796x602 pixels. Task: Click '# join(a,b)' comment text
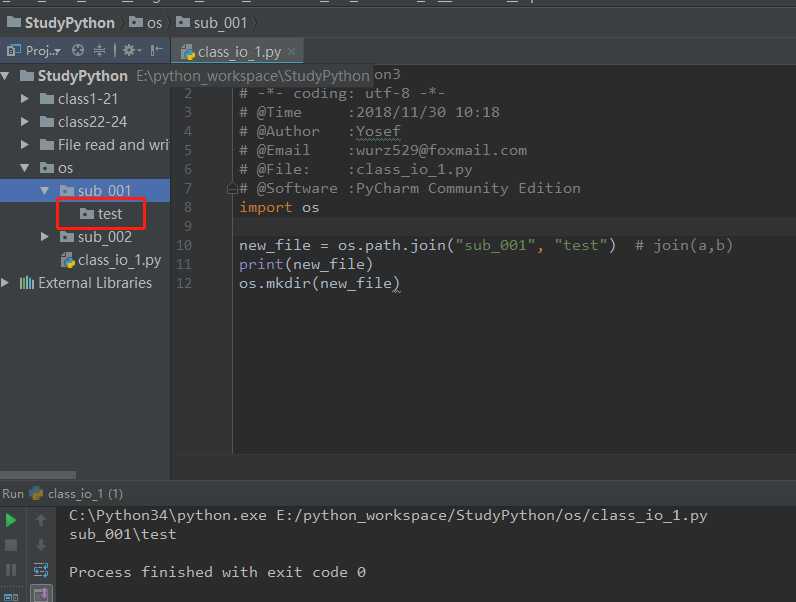coord(684,246)
